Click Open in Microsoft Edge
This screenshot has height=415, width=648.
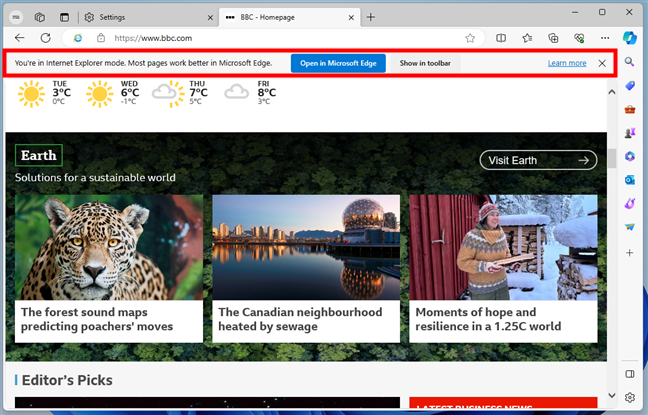click(x=338, y=63)
